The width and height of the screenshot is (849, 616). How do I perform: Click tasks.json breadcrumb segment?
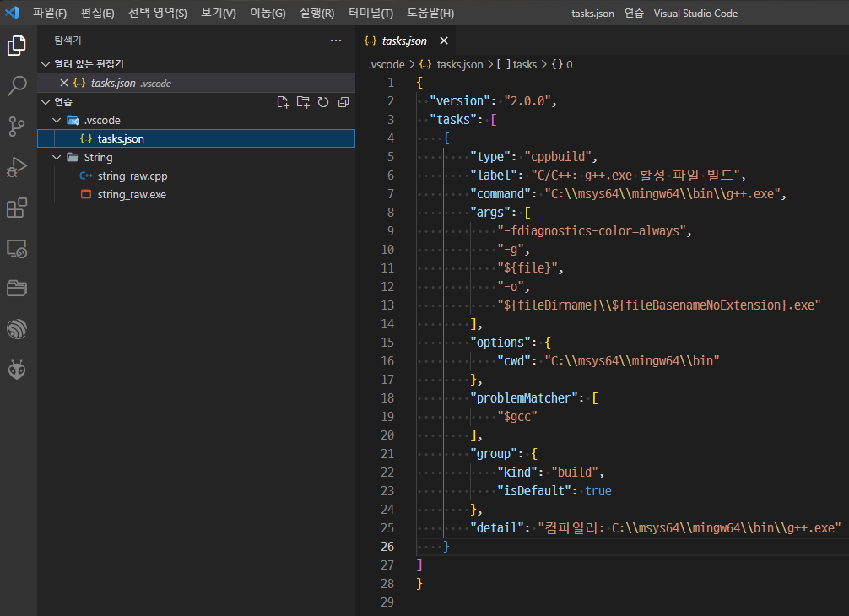460,64
